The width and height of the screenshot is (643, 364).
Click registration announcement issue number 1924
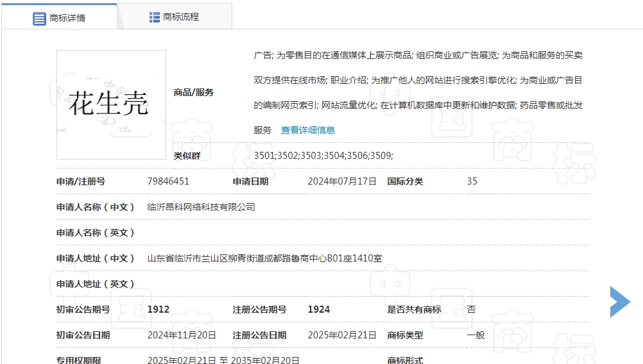click(319, 310)
